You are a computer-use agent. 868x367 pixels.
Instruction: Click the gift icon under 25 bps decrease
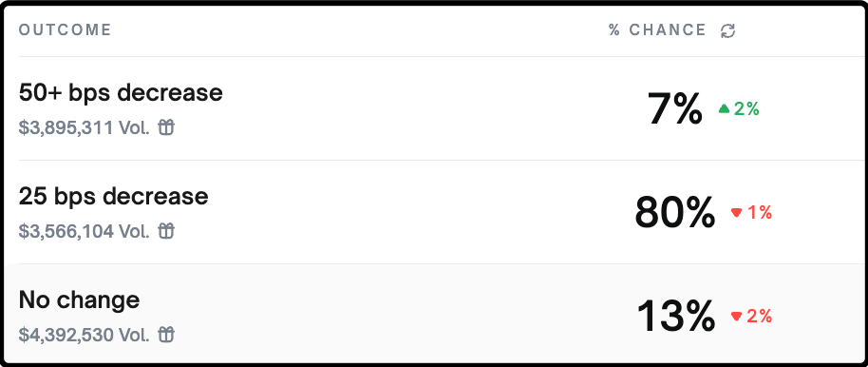(166, 231)
